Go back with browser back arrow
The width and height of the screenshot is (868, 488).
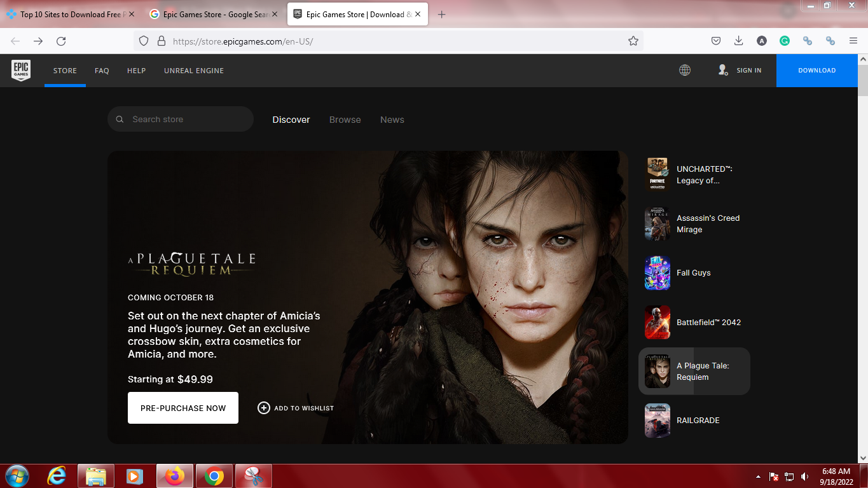[15, 41]
